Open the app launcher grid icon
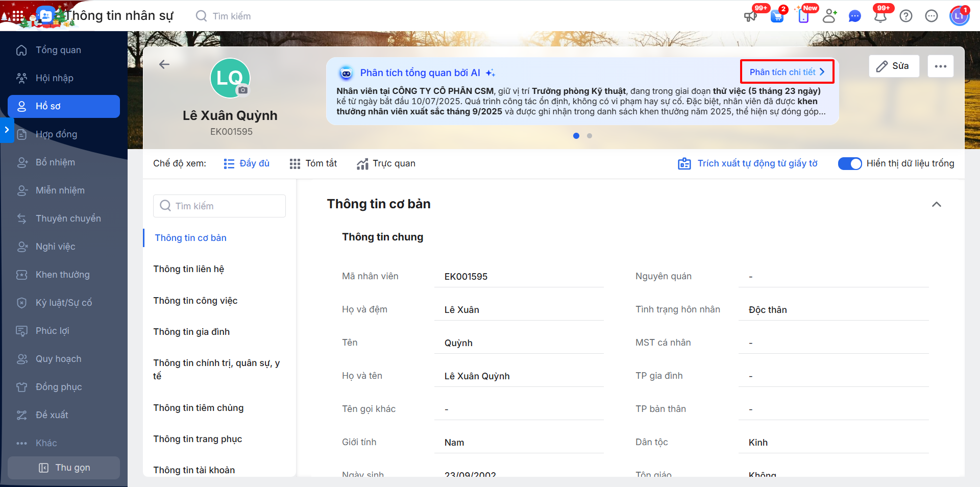Viewport: 980px width, 487px height. click(18, 16)
